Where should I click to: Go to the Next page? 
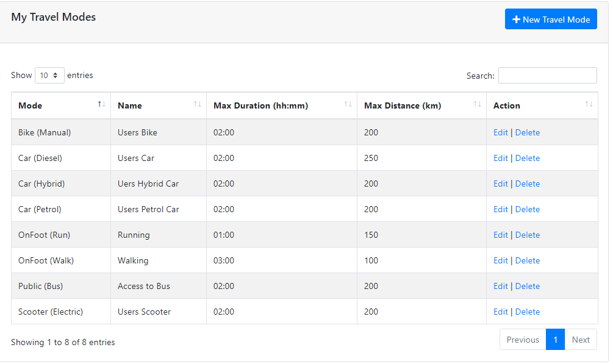(x=581, y=340)
